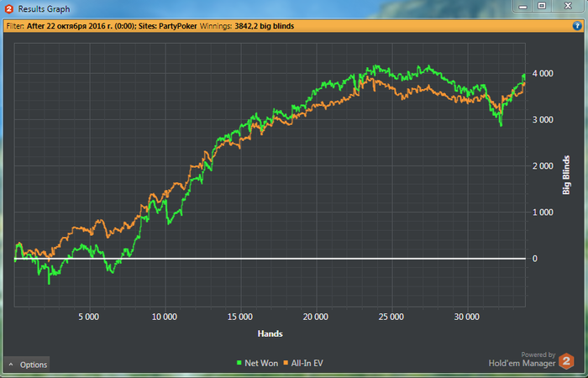The width and height of the screenshot is (588, 378).
Task: Click the 0 big blinds axis label
Action: click(535, 259)
